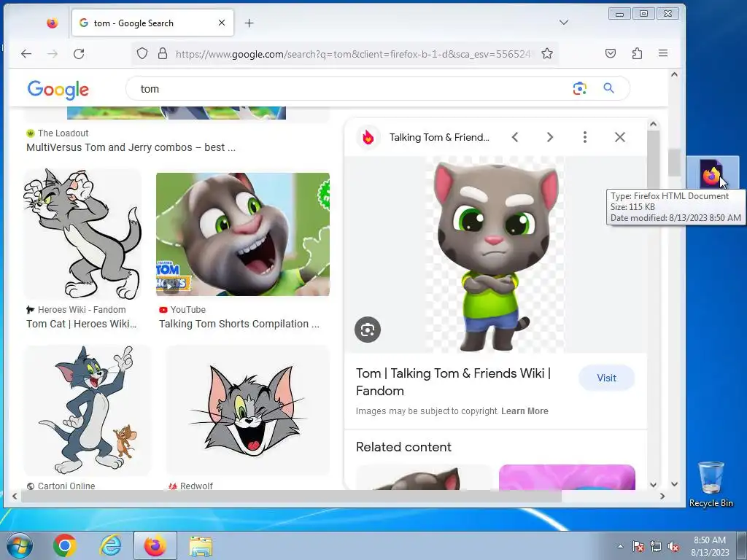This screenshot has height=560, width=747.
Task: Launch Internet Explorer from the taskbar
Action: point(110,545)
